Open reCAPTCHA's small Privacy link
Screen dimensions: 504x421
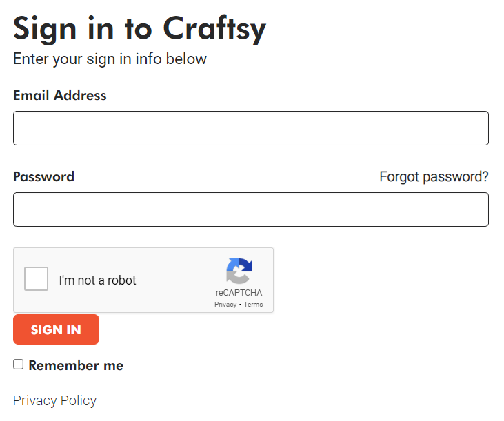[225, 305]
